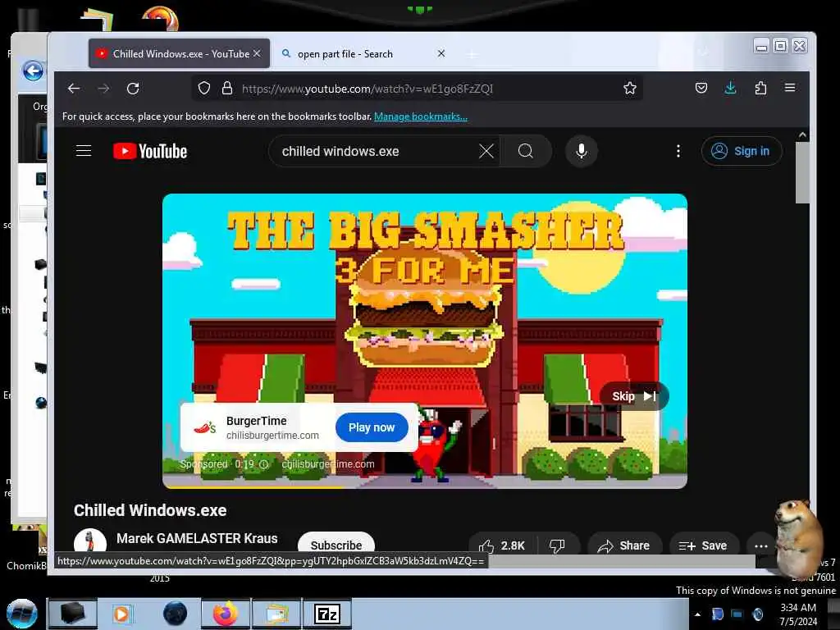Go to YouTube home via logo
The width and height of the screenshot is (840, 630).
pyautogui.click(x=150, y=151)
